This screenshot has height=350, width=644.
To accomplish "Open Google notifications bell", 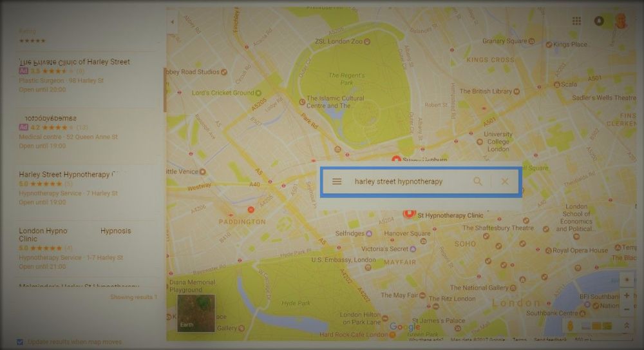I will click(x=599, y=21).
